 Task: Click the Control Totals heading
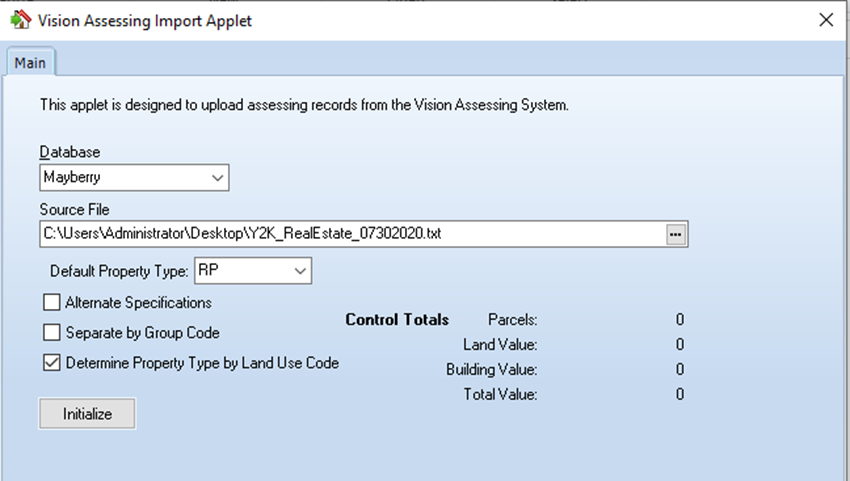[397, 319]
